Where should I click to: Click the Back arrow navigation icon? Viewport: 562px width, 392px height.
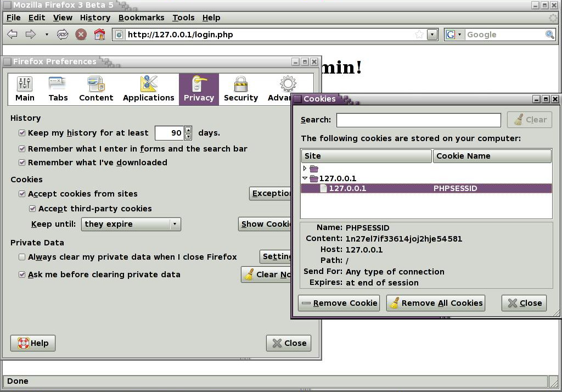tap(12, 35)
